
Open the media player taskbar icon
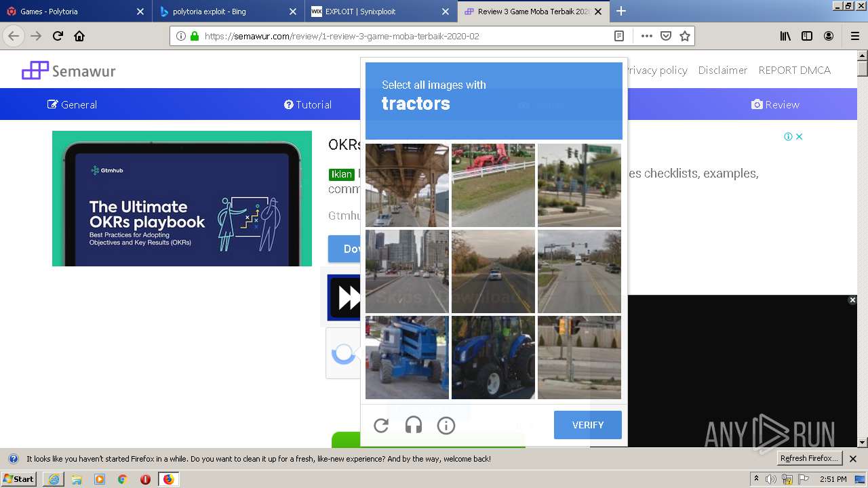coord(100,479)
